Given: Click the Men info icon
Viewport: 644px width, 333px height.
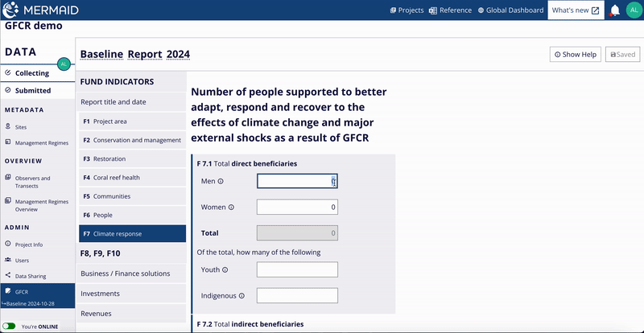Looking at the screenshot, I should click(x=221, y=182).
